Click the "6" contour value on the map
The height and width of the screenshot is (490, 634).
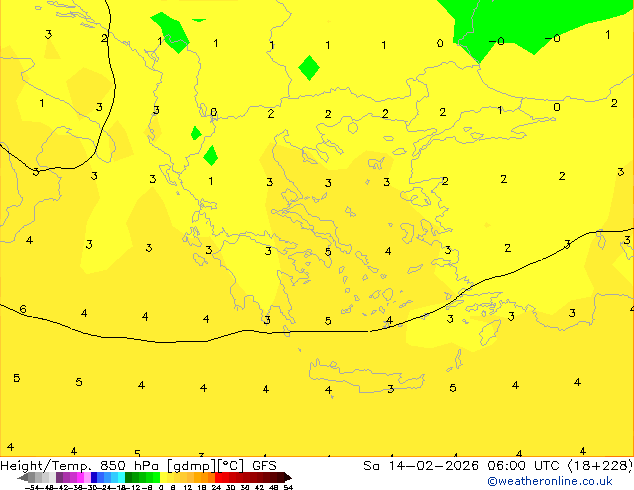pos(23,310)
